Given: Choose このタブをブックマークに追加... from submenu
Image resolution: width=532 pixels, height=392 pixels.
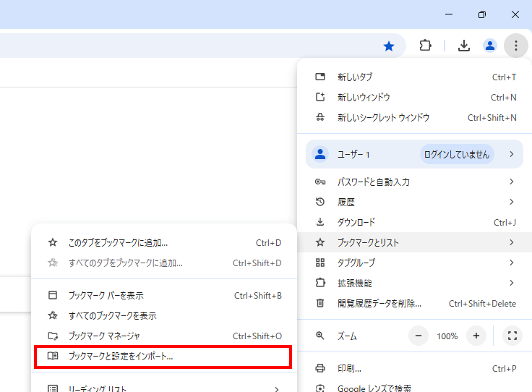Looking at the screenshot, I should pyautogui.click(x=164, y=243).
